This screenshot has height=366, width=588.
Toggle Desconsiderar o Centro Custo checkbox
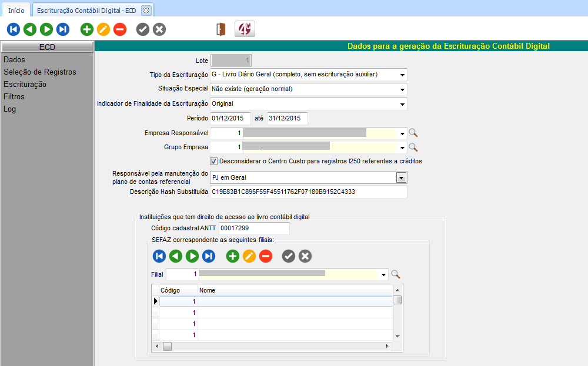[x=214, y=162]
